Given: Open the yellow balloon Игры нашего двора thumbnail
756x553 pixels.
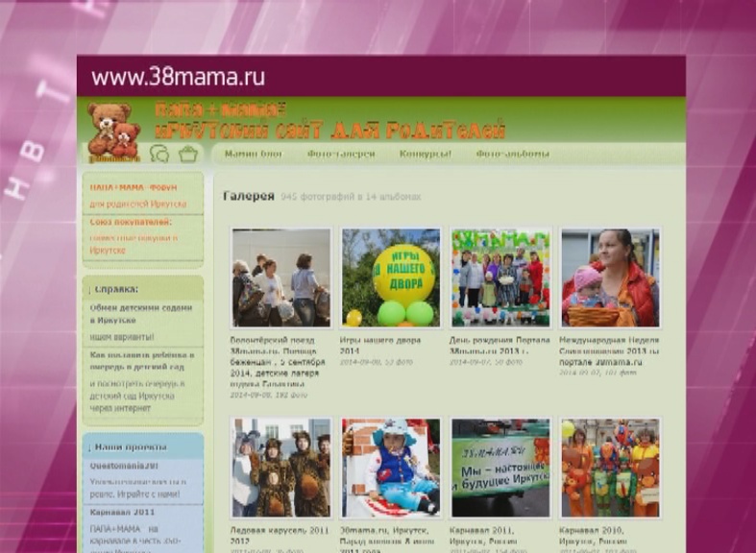Looking at the screenshot, I should click(391, 277).
